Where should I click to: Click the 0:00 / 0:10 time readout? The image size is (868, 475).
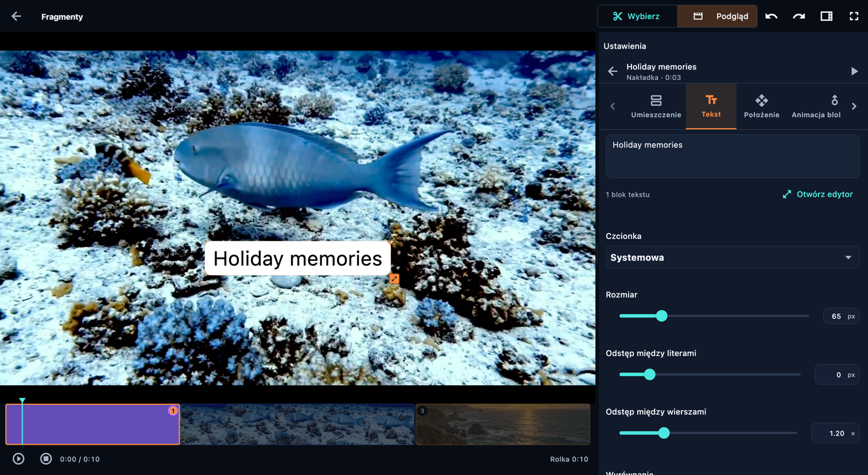coord(80,459)
